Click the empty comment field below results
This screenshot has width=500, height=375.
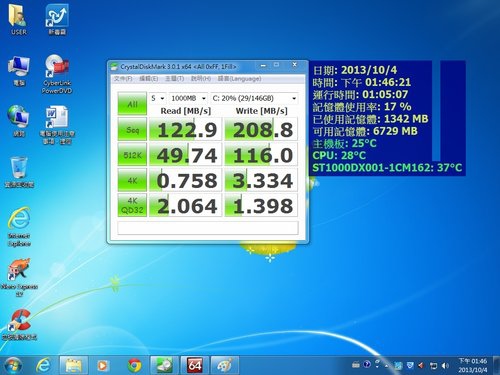point(208,228)
